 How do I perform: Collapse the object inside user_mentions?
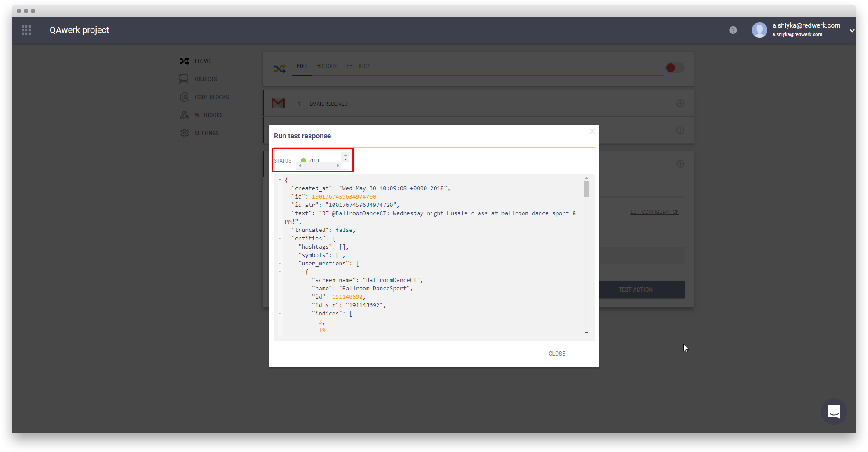point(280,272)
